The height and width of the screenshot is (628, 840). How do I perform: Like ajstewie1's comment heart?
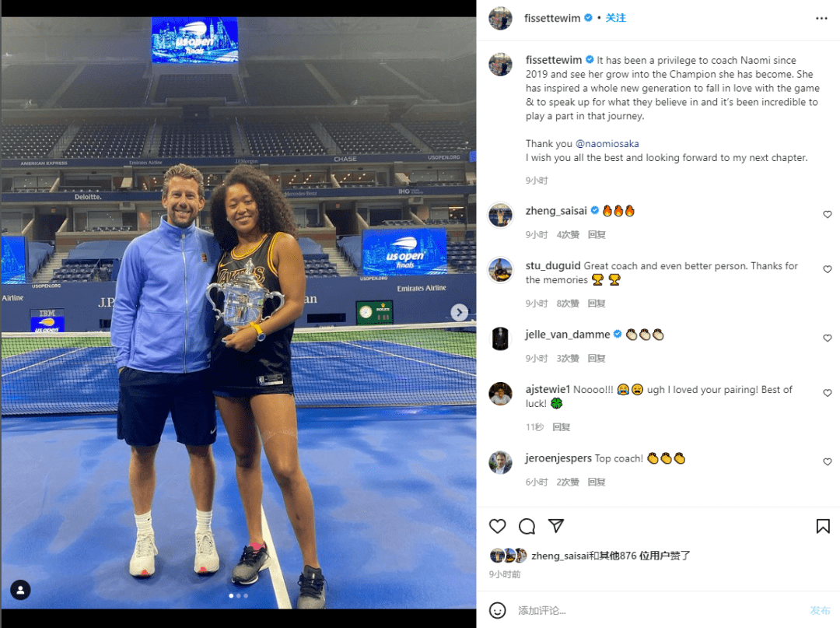click(827, 393)
